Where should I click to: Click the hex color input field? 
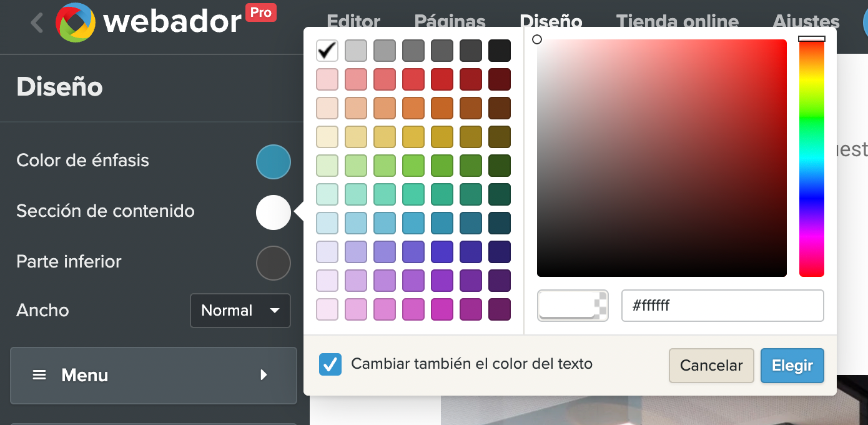tap(722, 306)
